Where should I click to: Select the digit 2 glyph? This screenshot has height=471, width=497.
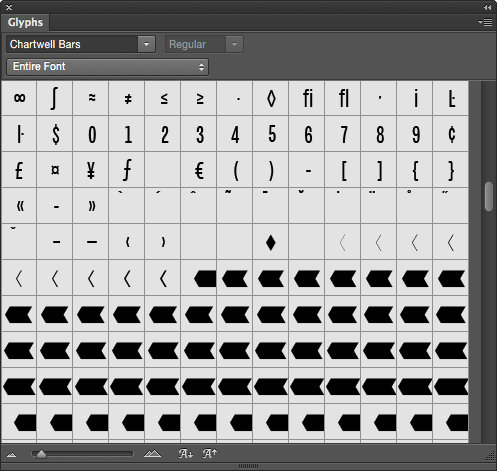point(163,134)
